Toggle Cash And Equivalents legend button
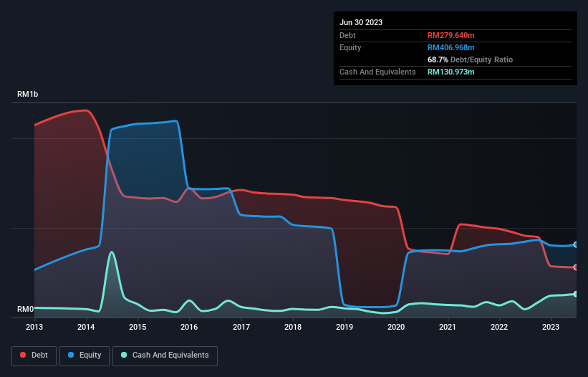This screenshot has height=377, width=588. click(165, 355)
